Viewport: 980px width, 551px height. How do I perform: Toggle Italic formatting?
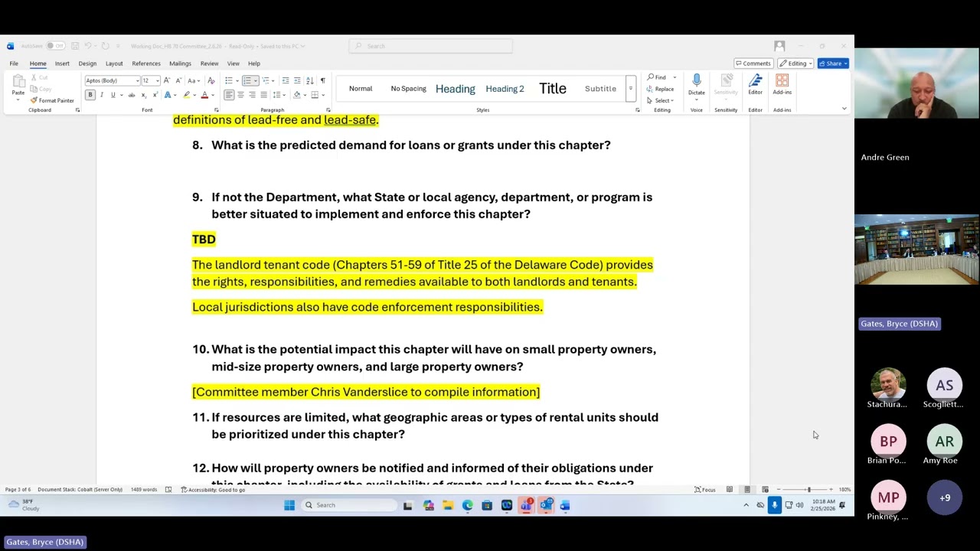click(101, 95)
